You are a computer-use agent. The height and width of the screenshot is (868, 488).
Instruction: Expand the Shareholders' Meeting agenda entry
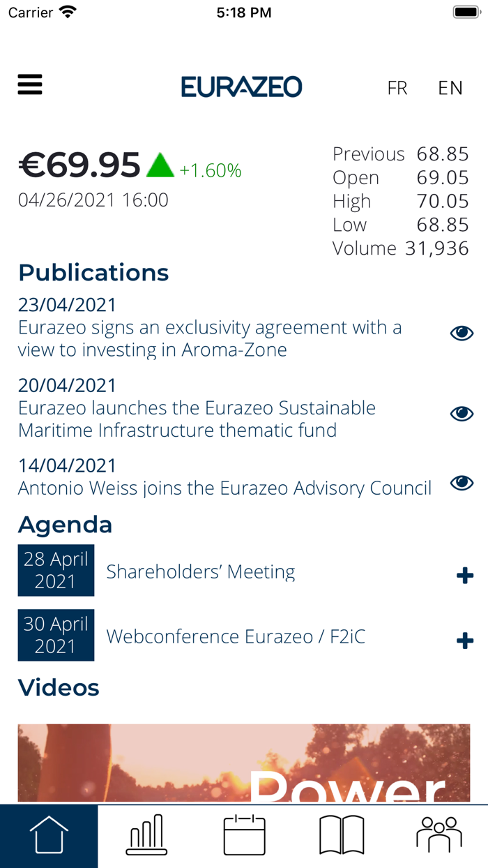[464, 575]
